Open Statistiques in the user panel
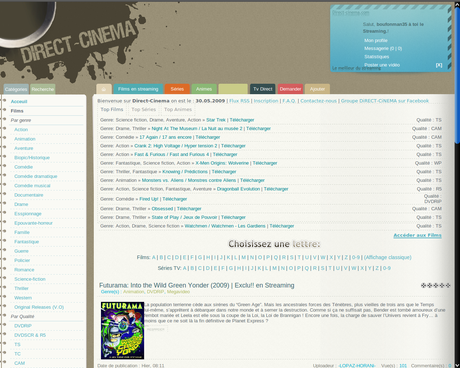 click(x=376, y=57)
